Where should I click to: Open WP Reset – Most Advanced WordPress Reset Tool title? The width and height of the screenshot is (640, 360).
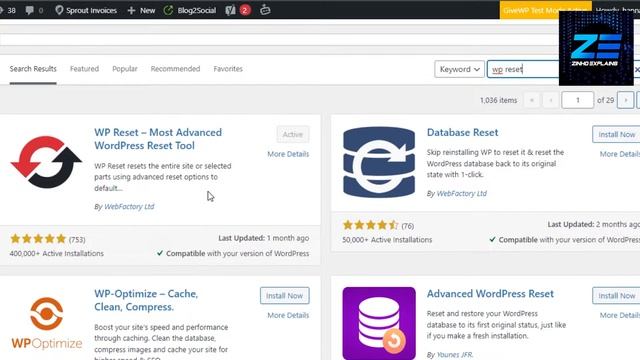pyautogui.click(x=158, y=139)
